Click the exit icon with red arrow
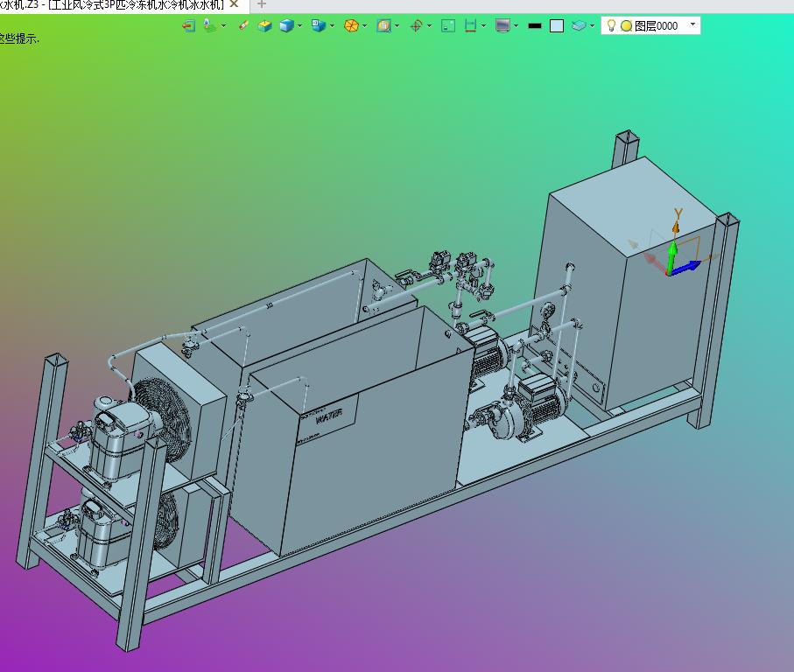Screen dimensions: 794x672 (x=189, y=25)
